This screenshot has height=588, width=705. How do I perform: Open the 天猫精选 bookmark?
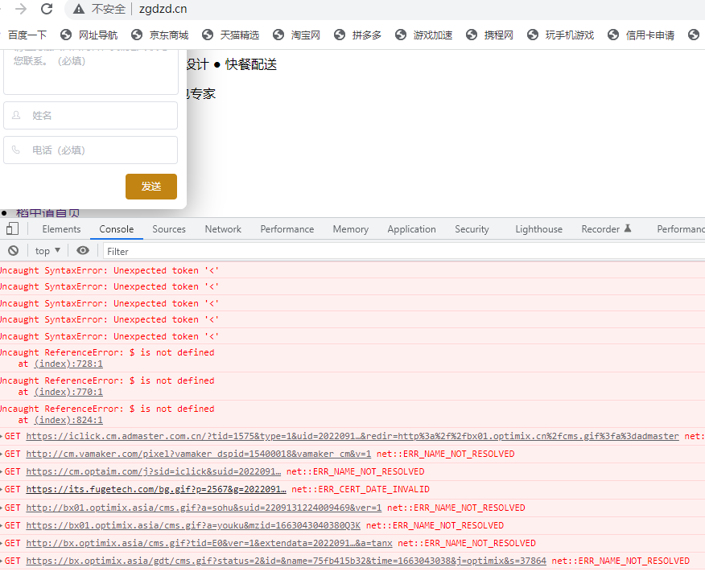(230, 35)
